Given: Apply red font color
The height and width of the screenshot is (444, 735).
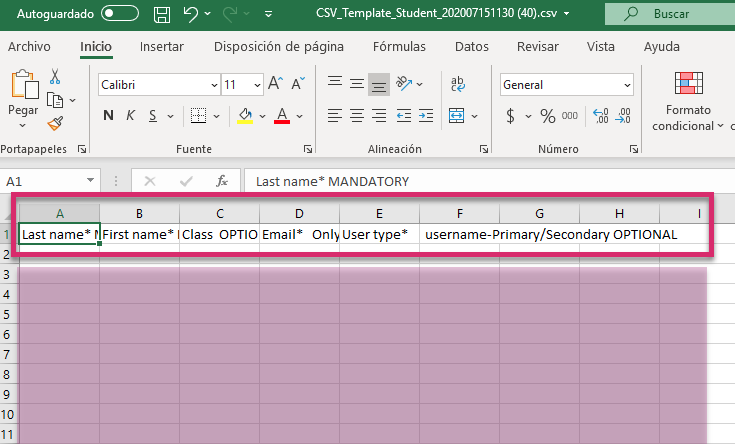Looking at the screenshot, I should tap(282, 115).
